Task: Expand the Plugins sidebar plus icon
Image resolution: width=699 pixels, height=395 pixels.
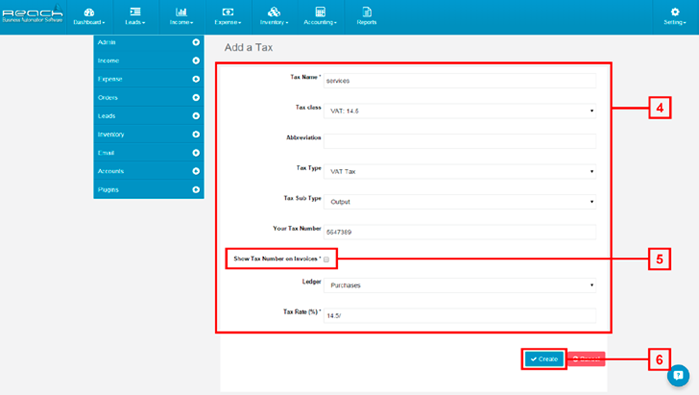Action: [196, 189]
